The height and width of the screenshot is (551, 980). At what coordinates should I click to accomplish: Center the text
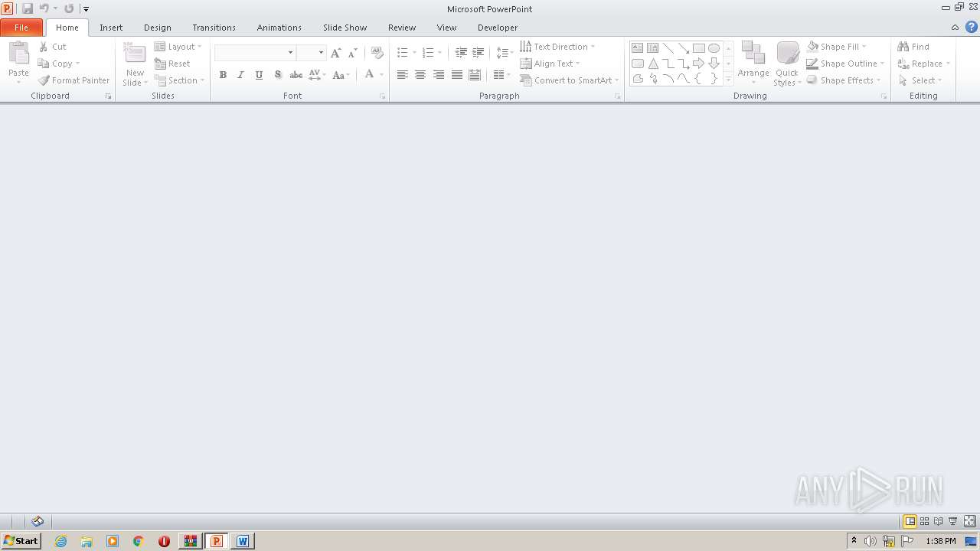pyautogui.click(x=420, y=75)
